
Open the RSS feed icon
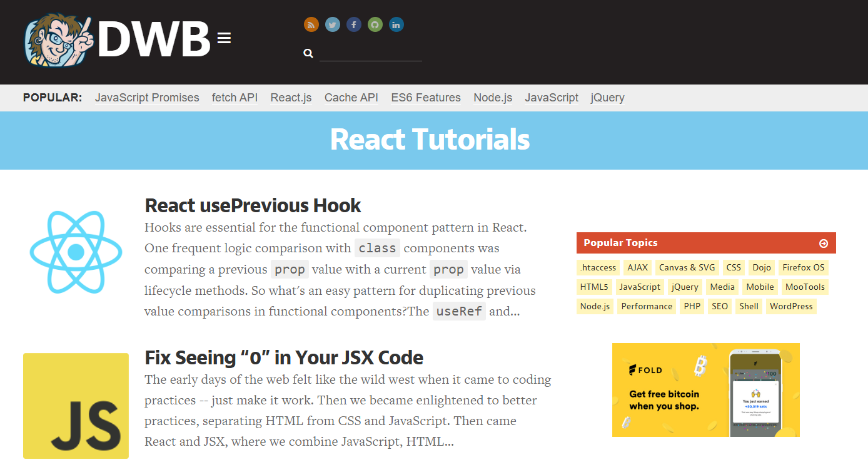pyautogui.click(x=311, y=24)
